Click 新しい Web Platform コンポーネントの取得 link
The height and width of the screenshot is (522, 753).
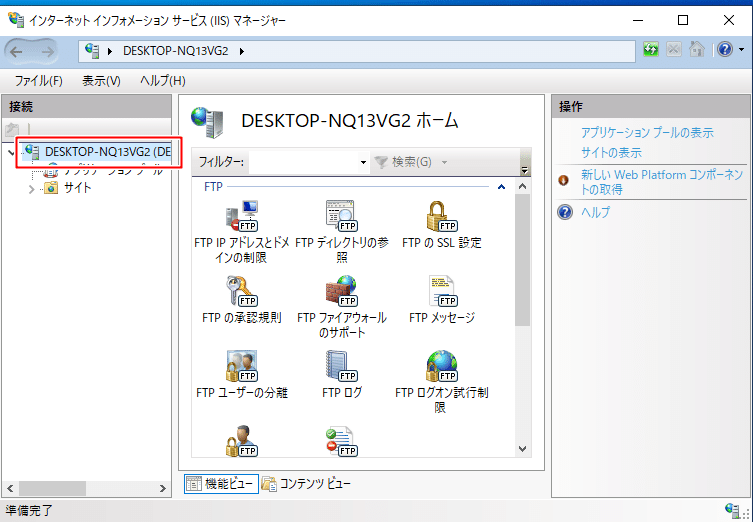662,182
